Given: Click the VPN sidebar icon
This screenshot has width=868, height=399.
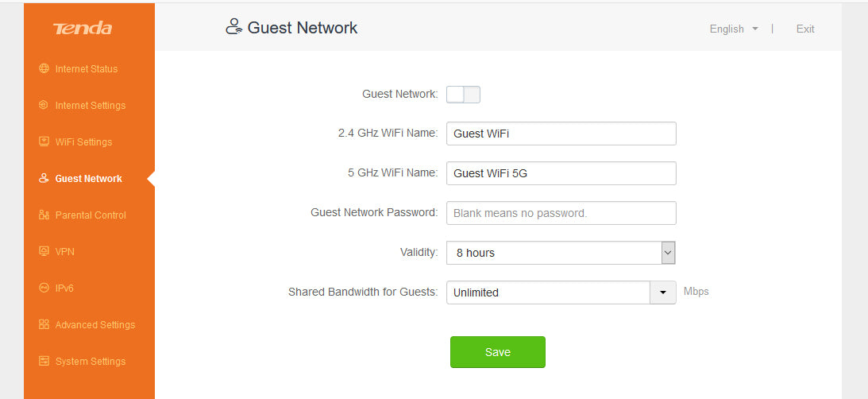Looking at the screenshot, I should pyautogui.click(x=44, y=252).
